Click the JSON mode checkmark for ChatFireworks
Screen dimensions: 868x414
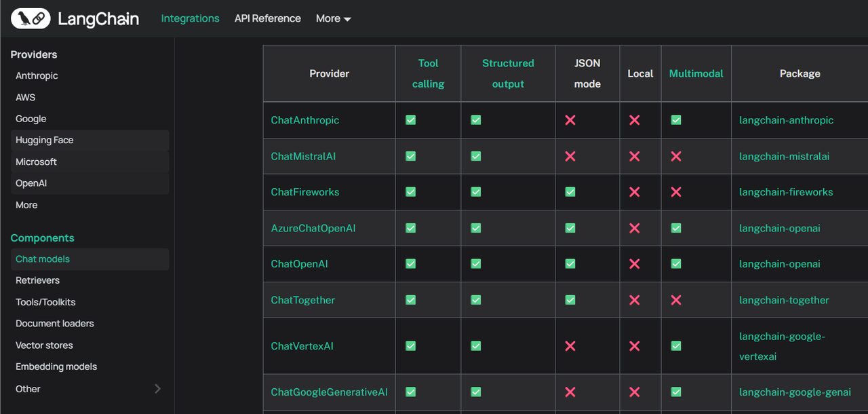(x=570, y=192)
